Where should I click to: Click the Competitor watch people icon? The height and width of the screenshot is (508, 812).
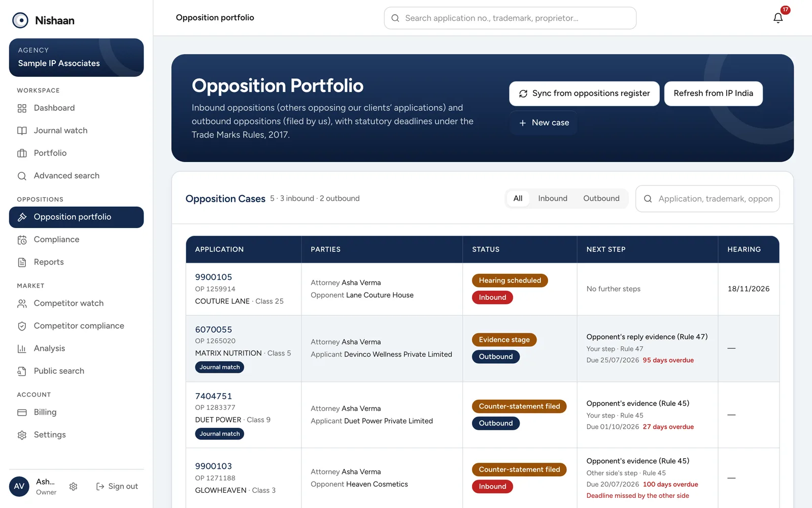coord(22,303)
